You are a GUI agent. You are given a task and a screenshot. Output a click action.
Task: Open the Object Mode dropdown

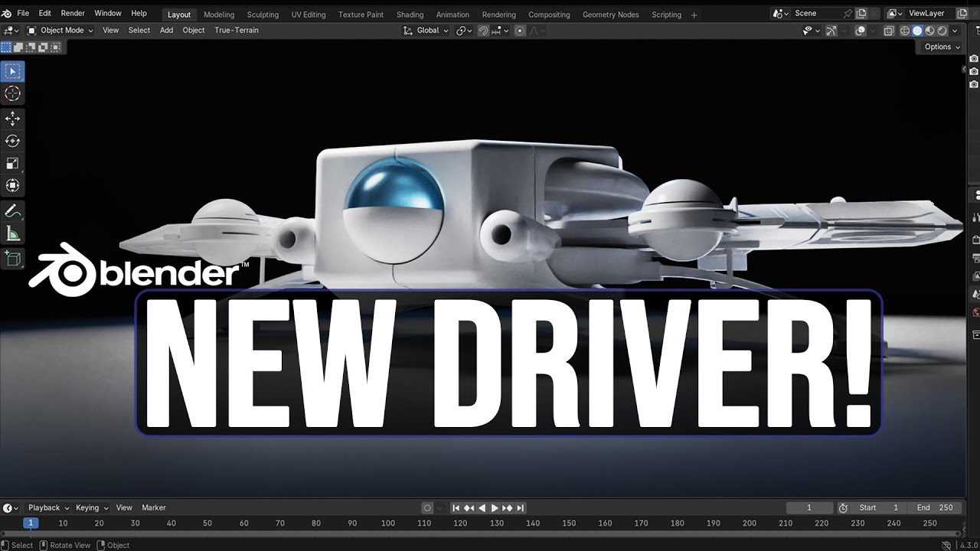coord(60,31)
